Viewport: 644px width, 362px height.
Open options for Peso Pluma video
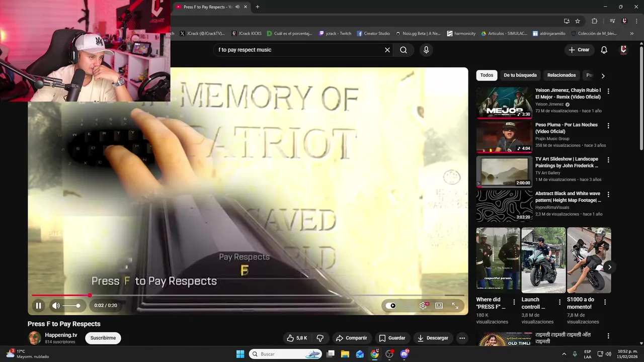(x=608, y=126)
